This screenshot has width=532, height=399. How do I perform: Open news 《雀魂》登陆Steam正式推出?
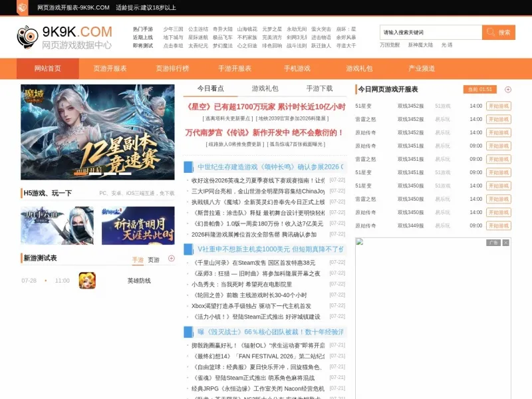click(253, 378)
